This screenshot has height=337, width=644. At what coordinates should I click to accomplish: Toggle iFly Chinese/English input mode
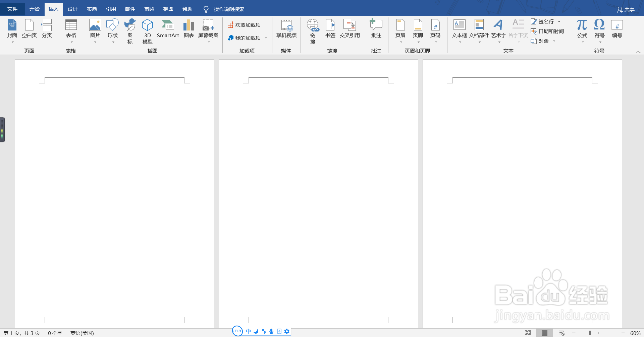pyautogui.click(x=248, y=331)
